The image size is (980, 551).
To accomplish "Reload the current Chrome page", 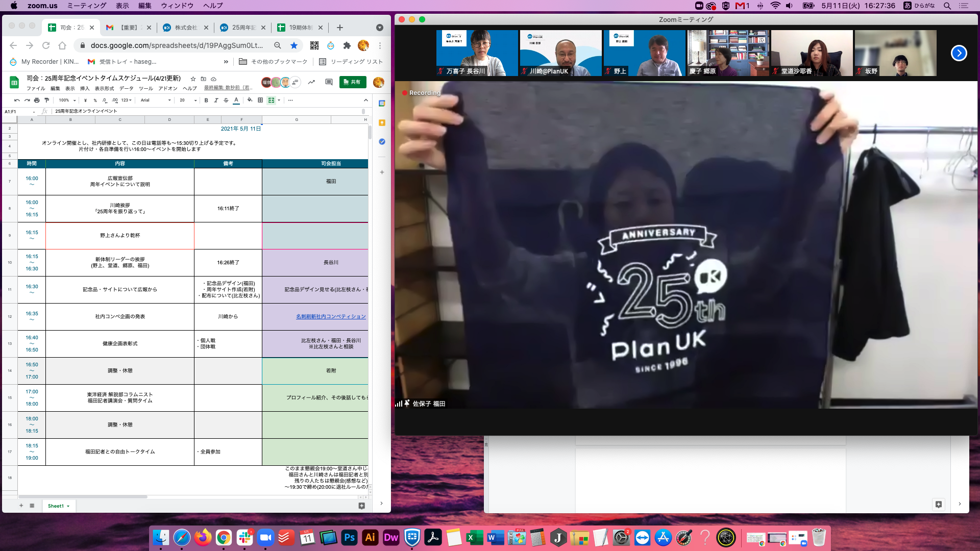I will click(x=46, y=45).
